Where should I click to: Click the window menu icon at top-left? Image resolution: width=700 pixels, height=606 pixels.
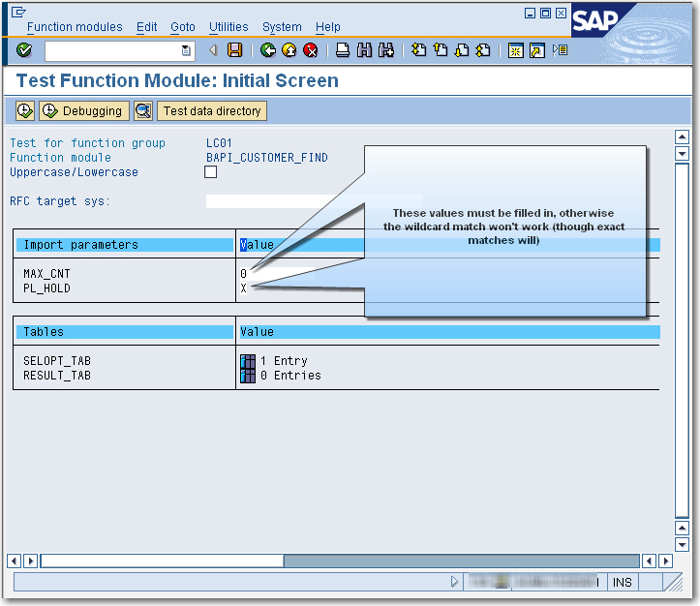click(18, 12)
